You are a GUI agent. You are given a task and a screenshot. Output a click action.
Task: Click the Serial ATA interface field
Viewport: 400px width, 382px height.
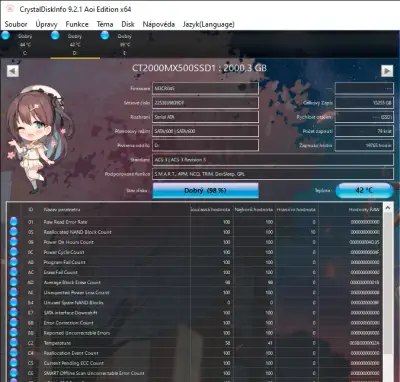tap(205, 117)
